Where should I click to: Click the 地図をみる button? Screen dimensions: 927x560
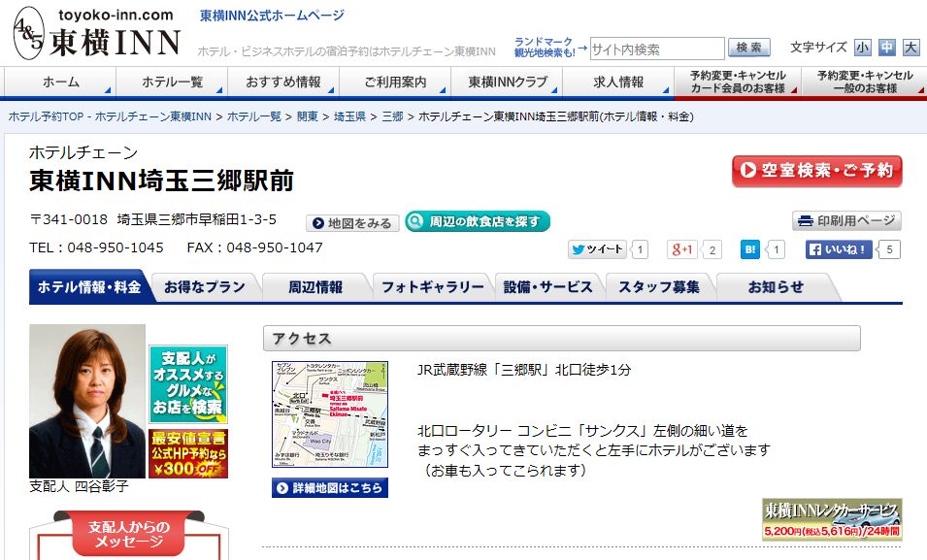352,223
